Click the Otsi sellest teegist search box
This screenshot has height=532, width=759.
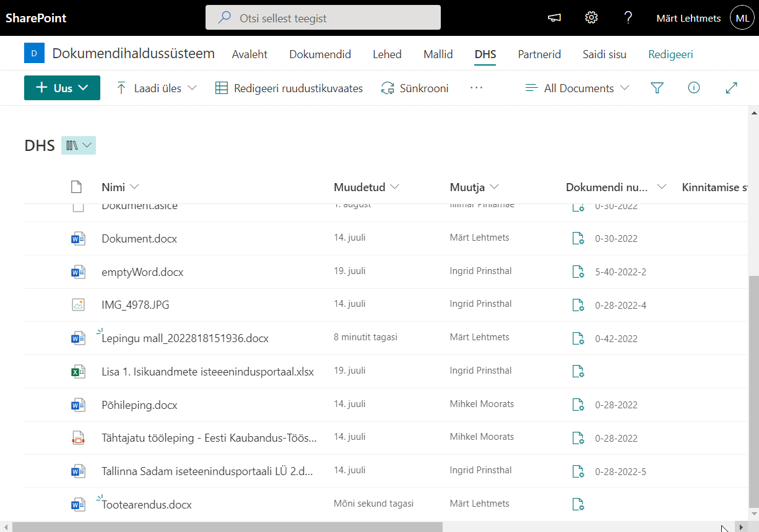pyautogui.click(x=323, y=18)
